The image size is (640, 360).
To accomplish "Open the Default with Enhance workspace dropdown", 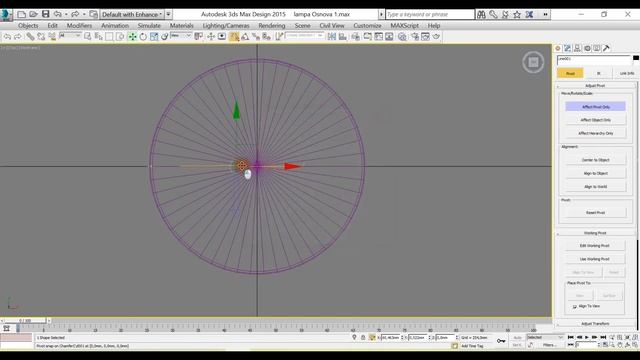I will tap(132, 14).
